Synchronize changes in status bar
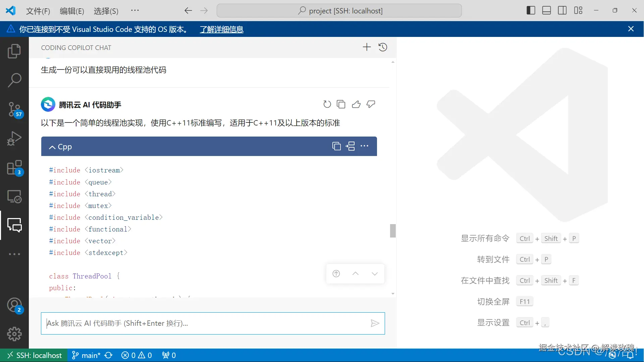The width and height of the screenshot is (644, 362). [x=108, y=355]
